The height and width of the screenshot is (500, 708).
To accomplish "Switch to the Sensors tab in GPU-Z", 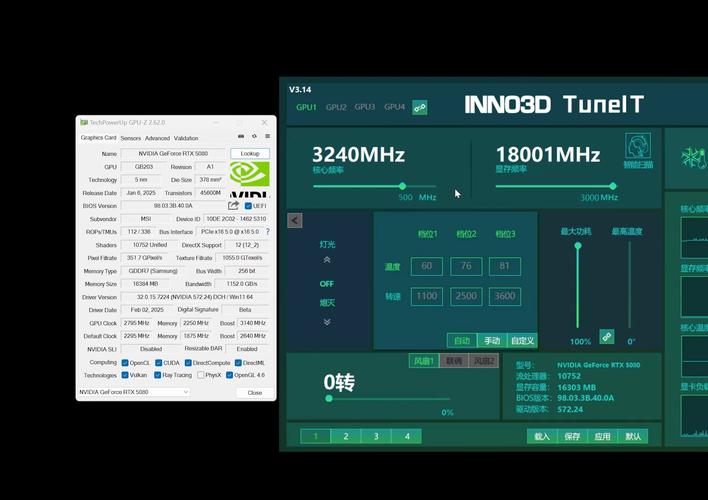I will (x=130, y=138).
